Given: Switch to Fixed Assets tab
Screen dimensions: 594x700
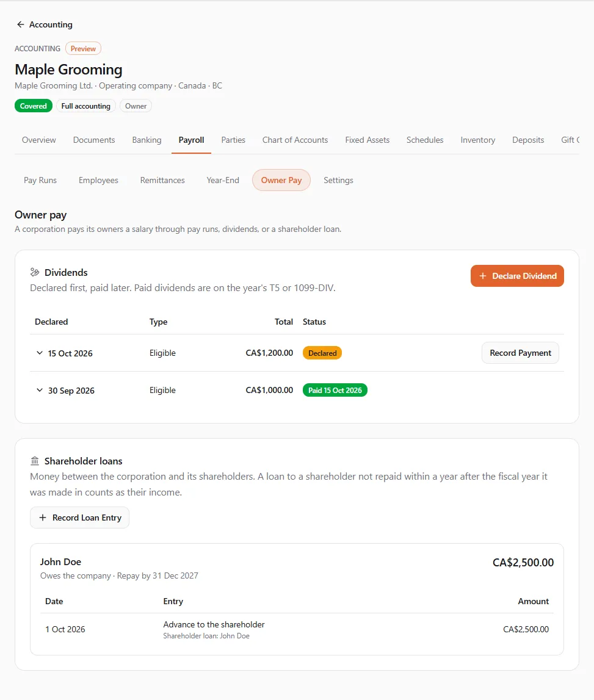Looking at the screenshot, I should 367,140.
